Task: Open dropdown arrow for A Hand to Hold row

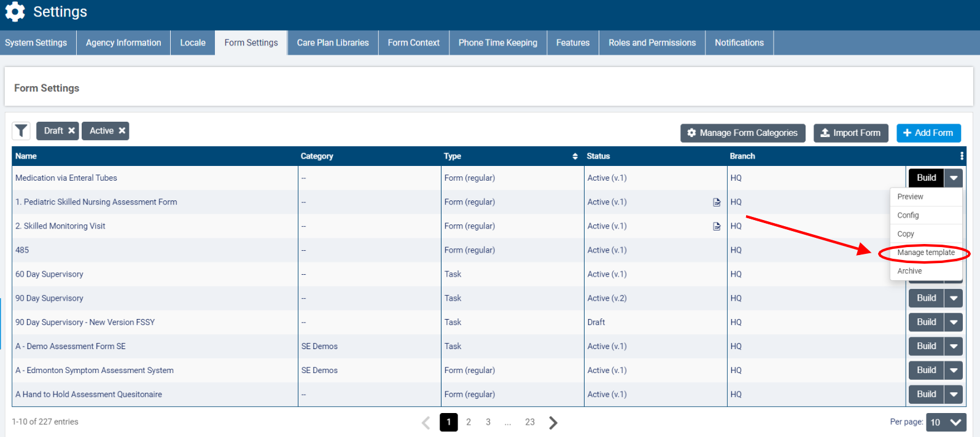Action: (954, 395)
